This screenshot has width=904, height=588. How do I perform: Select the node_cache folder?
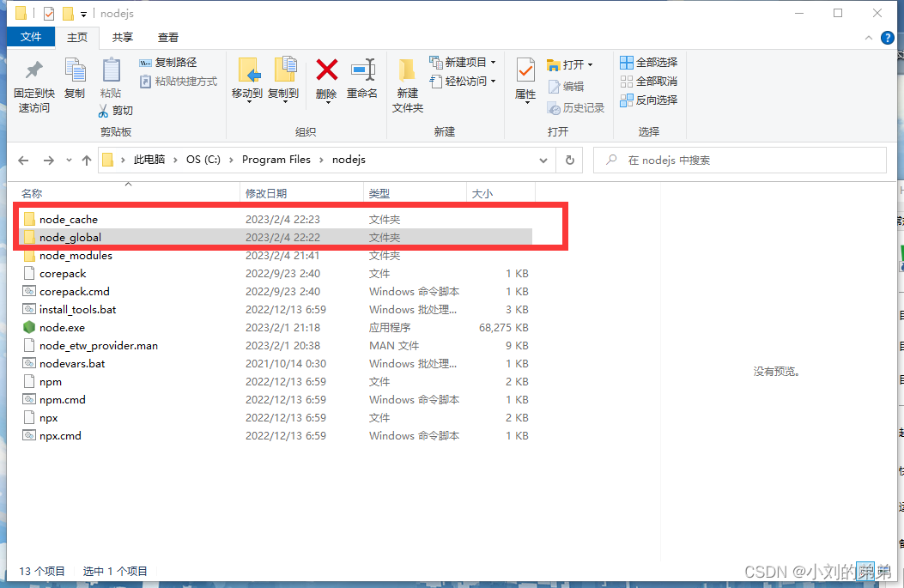(276, 219)
